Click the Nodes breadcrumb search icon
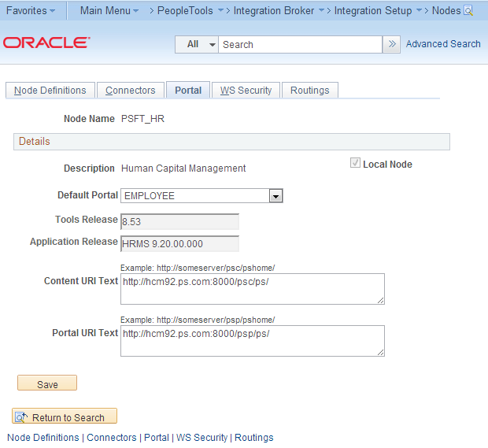 [468, 11]
